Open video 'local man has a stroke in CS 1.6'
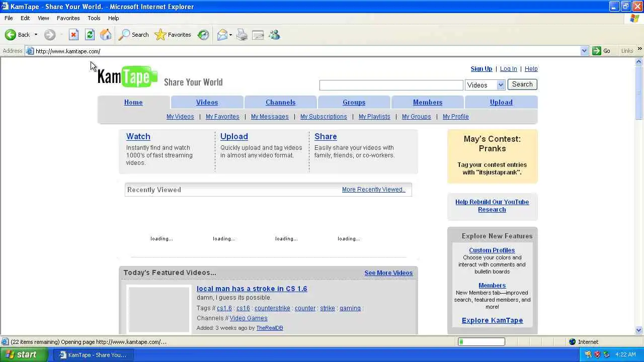 tap(252, 289)
